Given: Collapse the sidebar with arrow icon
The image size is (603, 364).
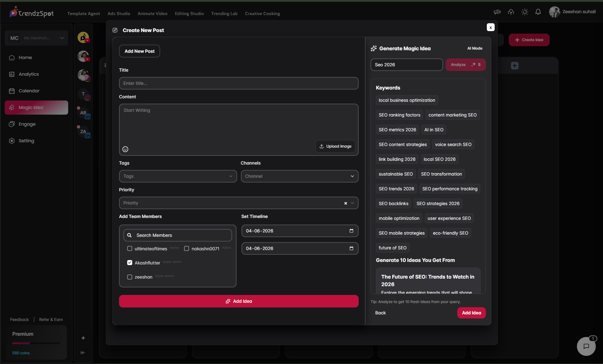Looking at the screenshot, I should click(83, 353).
